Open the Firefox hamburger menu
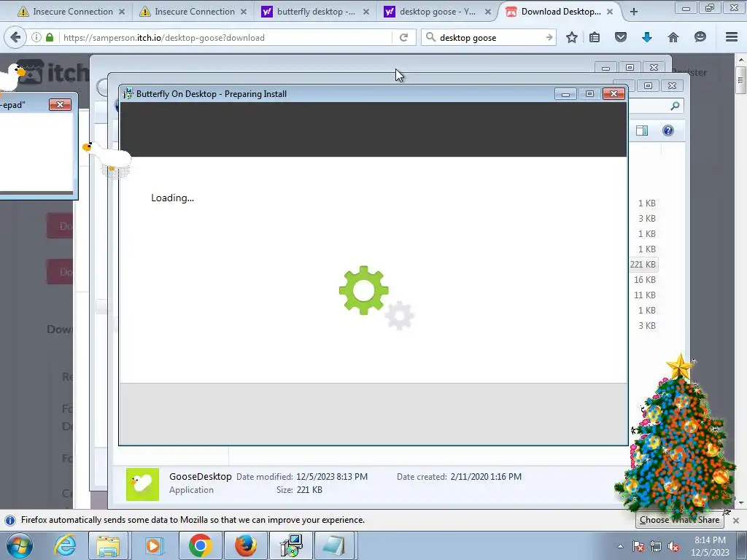 tap(731, 37)
